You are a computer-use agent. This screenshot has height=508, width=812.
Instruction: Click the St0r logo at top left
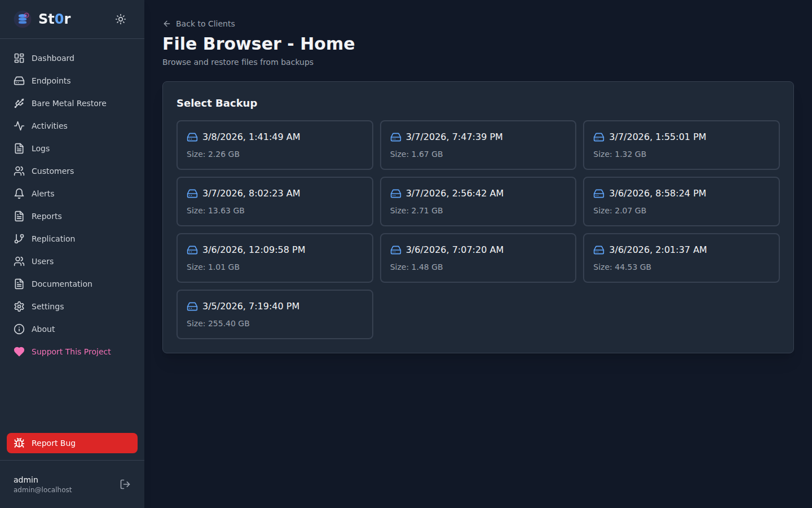click(x=44, y=19)
